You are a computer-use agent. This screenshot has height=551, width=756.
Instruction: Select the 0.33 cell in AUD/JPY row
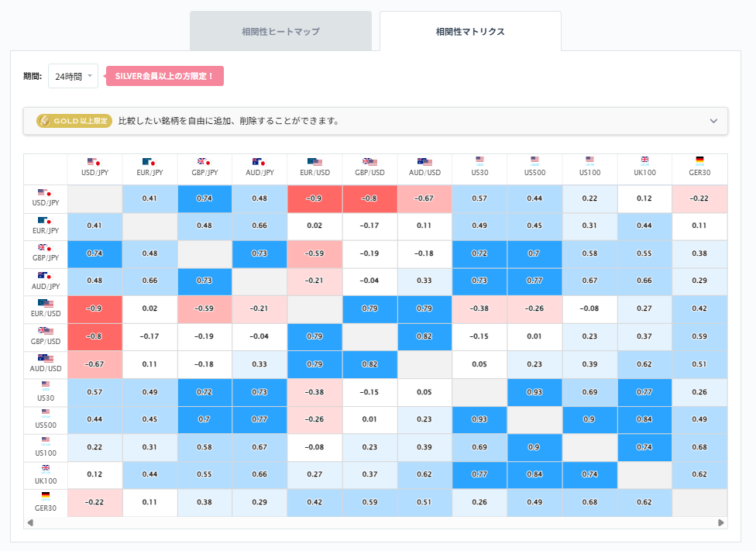(424, 281)
